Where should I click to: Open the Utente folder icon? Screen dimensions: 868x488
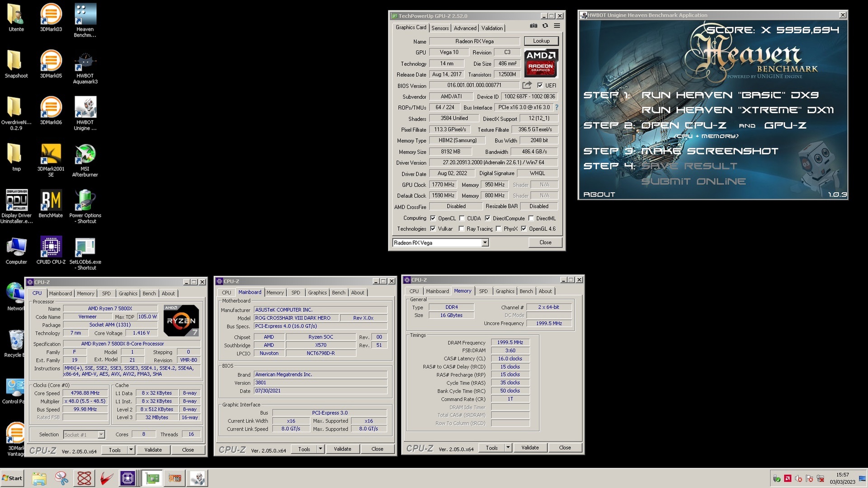pos(16,17)
